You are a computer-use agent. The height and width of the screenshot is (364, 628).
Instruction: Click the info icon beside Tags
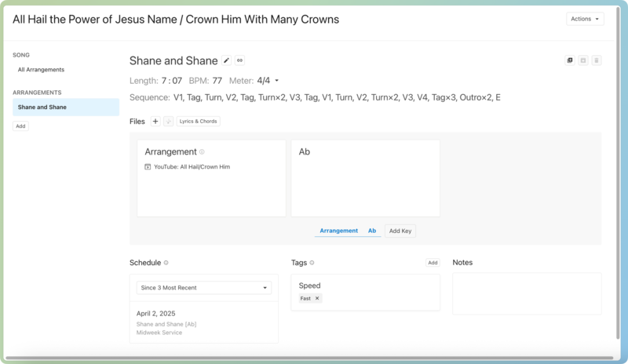click(312, 263)
